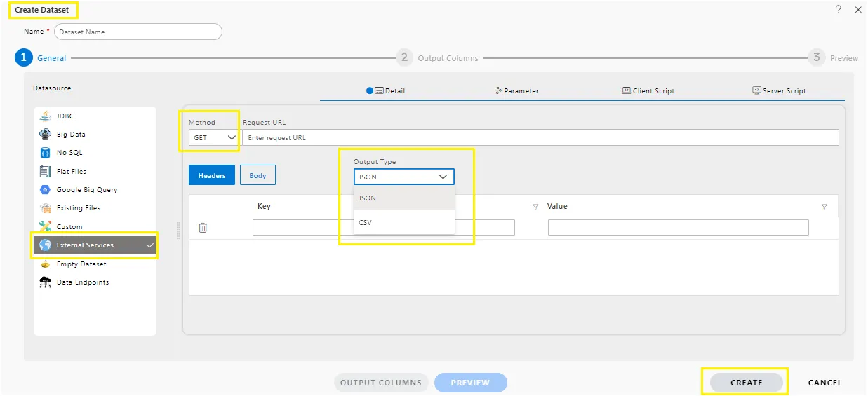Viewport: 868px width, 396px height.
Task: Choose CSV from the output type list
Action: tap(404, 223)
